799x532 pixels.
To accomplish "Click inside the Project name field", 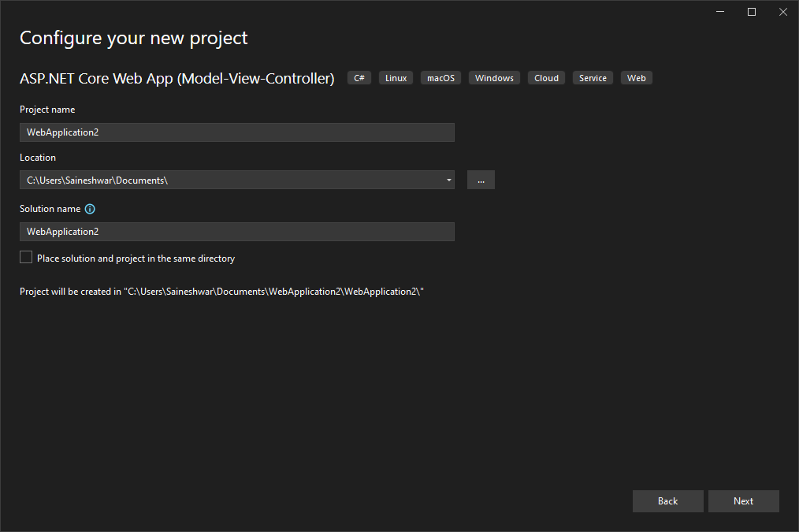I will pyautogui.click(x=236, y=132).
